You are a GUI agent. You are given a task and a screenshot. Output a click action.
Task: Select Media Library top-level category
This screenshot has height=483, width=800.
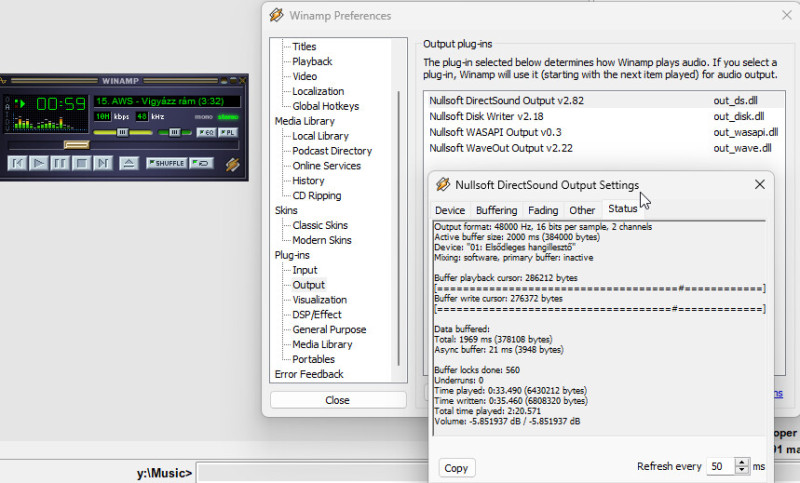pyautogui.click(x=305, y=121)
